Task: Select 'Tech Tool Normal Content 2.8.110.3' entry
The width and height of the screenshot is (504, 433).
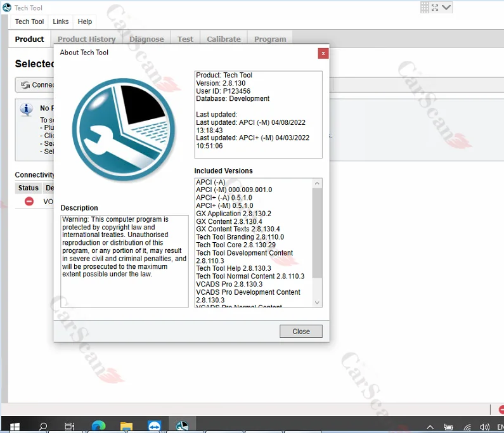Action: (250, 276)
